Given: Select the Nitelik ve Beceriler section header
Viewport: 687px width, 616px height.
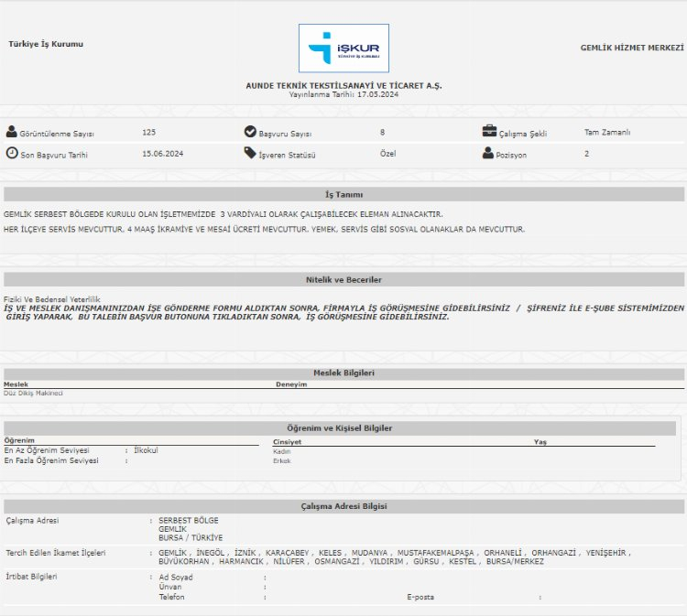Looking at the screenshot, I should [343, 279].
